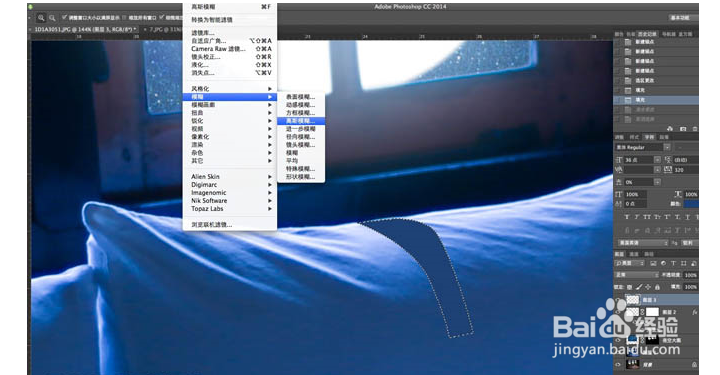Toggle visibility eye of 夜空大图 layer

pos(618,340)
